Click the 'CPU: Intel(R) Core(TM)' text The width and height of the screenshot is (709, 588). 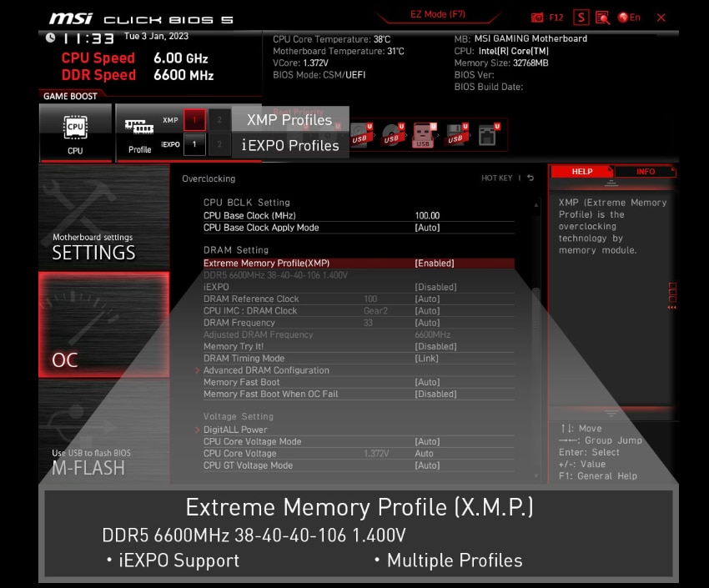501,51
